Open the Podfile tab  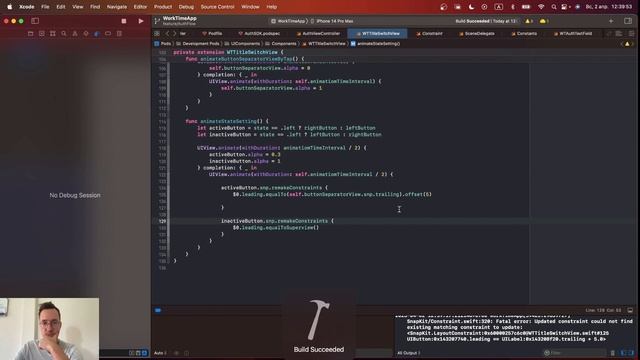tap(212, 33)
